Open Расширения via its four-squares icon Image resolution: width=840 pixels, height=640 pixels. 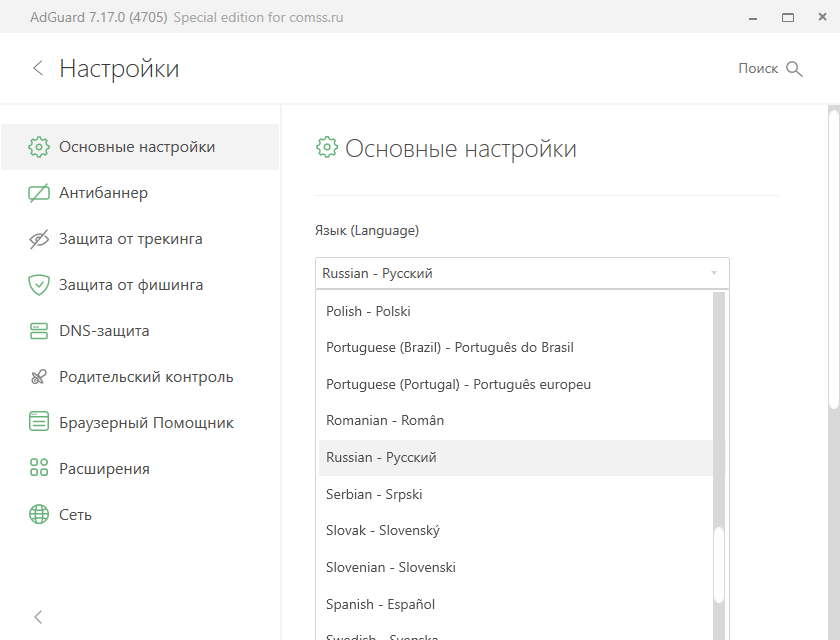tap(39, 468)
